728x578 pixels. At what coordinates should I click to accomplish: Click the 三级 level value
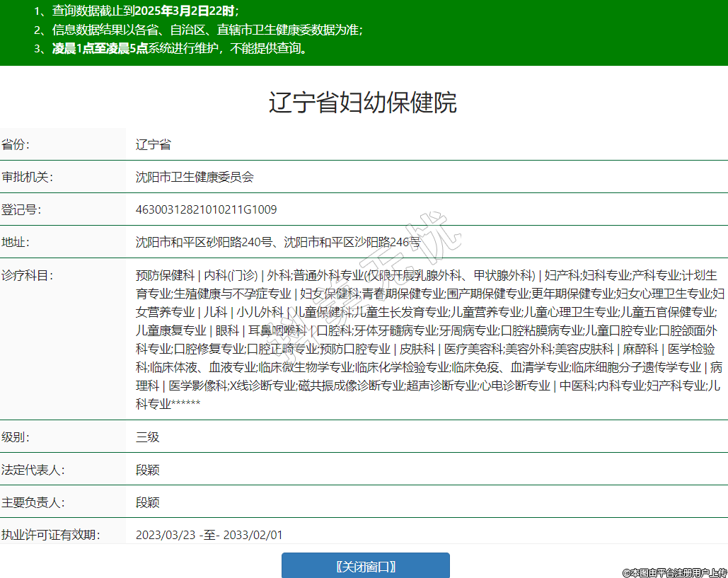pyautogui.click(x=147, y=437)
